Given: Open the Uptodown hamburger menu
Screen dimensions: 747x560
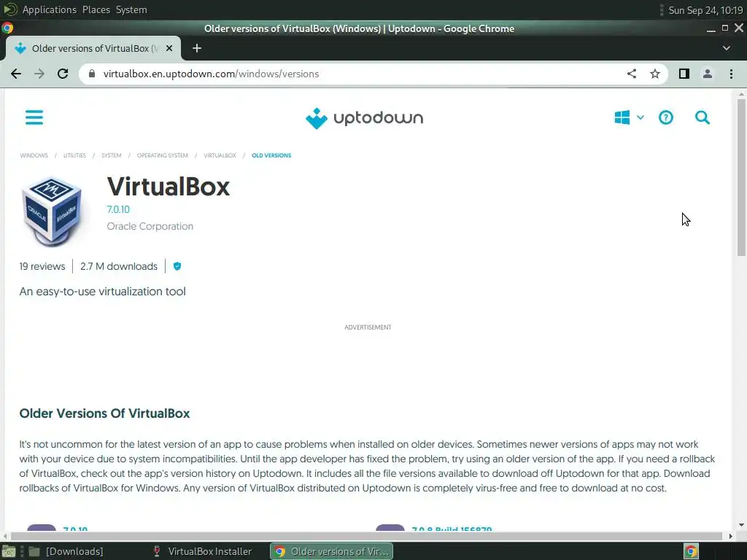Looking at the screenshot, I should (x=34, y=117).
